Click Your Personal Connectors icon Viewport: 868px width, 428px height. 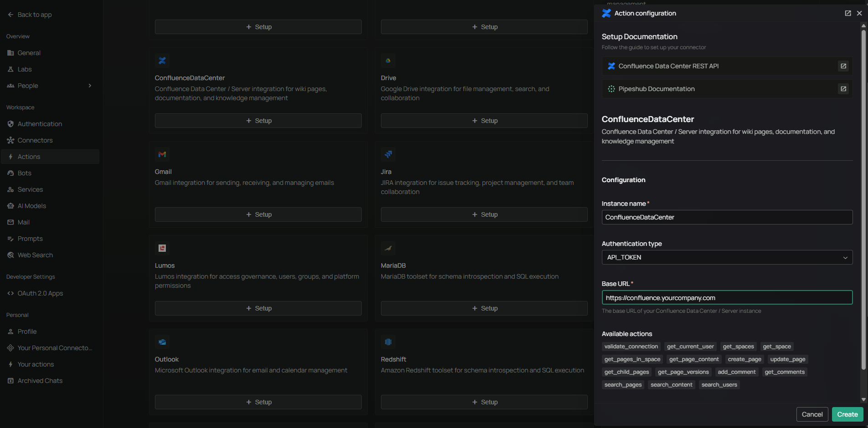tap(10, 348)
